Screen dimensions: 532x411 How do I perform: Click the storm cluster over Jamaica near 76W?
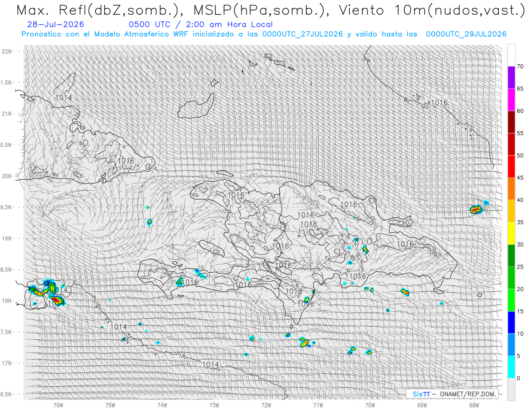[48, 292]
